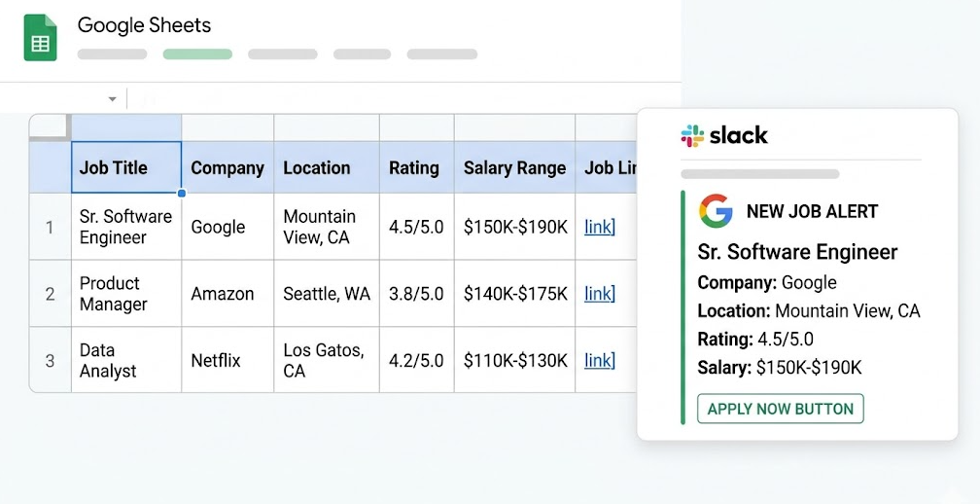Select the Los Gatos, CA cell
980x504 pixels.
[327, 360]
